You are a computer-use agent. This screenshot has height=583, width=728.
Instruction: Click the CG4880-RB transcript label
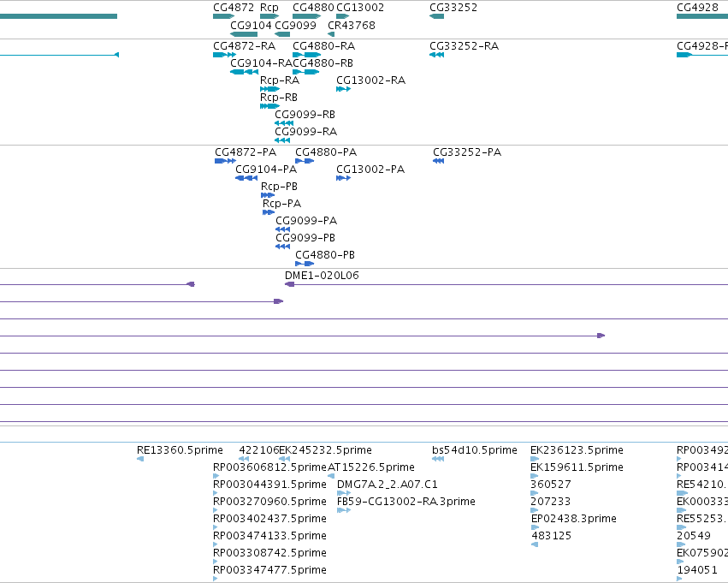click(323, 62)
